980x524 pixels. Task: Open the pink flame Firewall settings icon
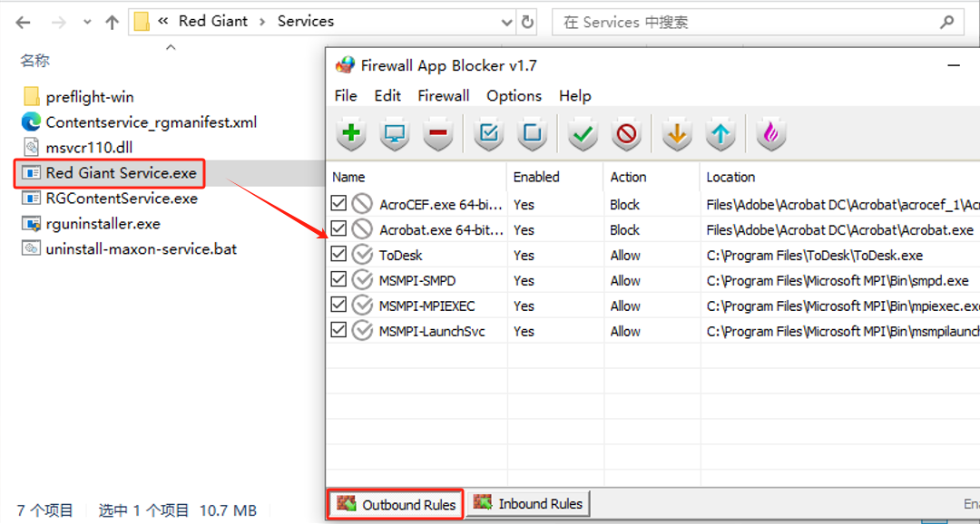coord(771,133)
